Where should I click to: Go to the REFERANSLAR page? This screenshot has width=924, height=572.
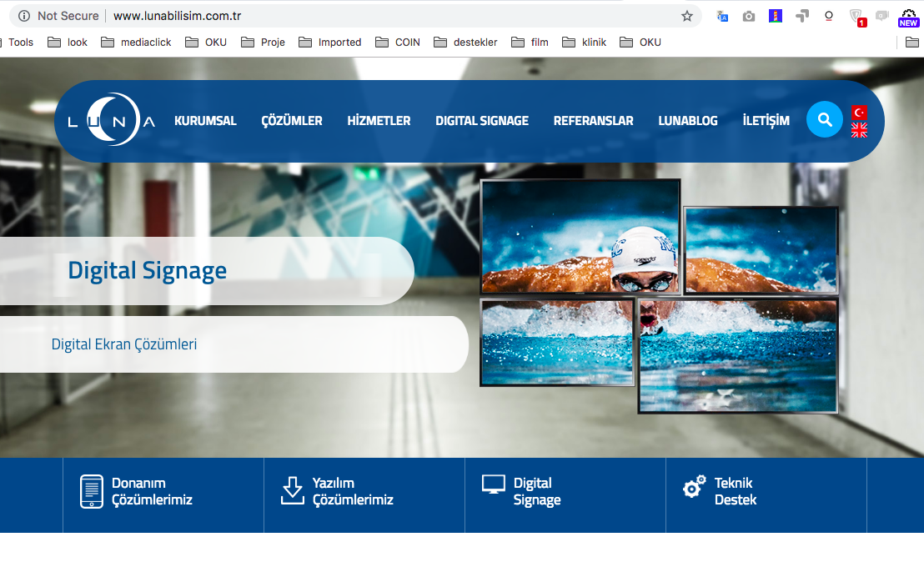point(593,121)
